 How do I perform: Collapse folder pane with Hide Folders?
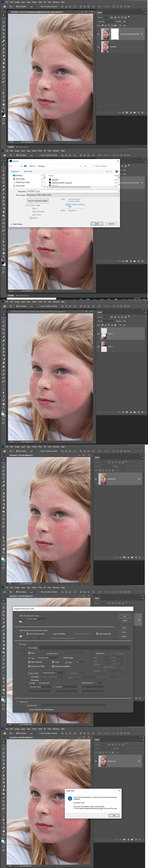click(x=16, y=224)
